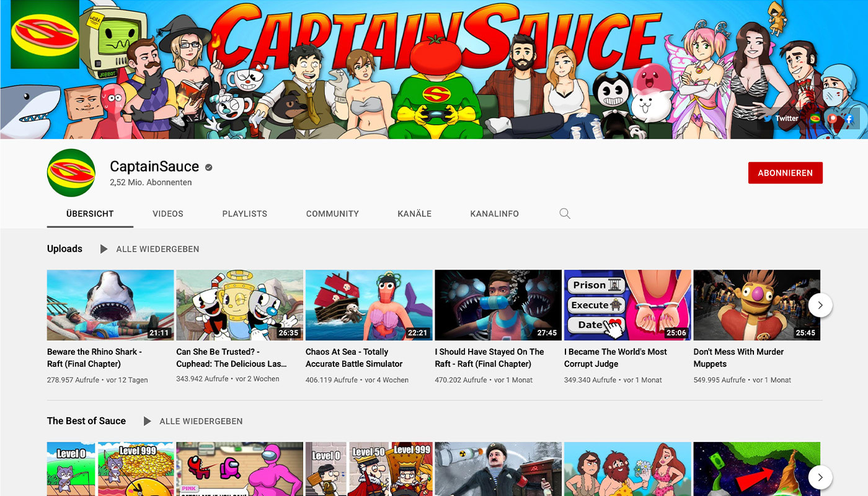Click the CaptainSauce website icon on banner

coord(815,118)
